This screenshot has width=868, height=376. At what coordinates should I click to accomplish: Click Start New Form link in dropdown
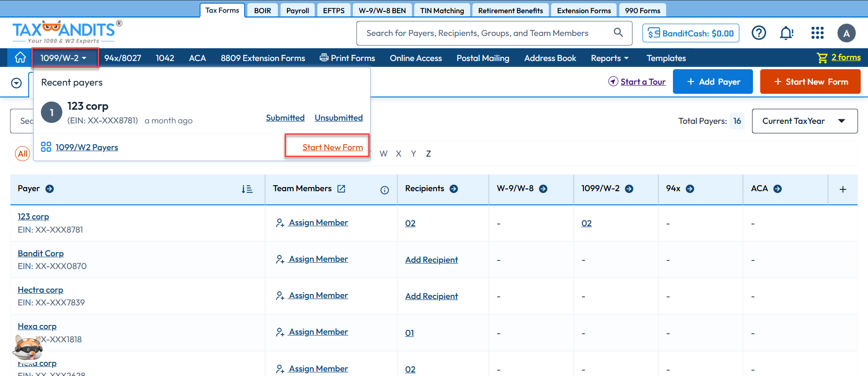pos(332,147)
